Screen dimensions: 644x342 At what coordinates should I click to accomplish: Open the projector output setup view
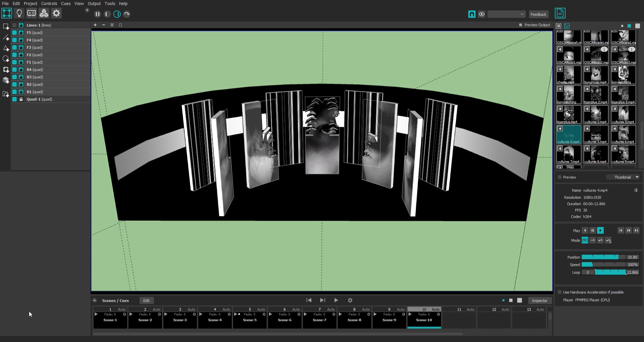click(x=32, y=13)
